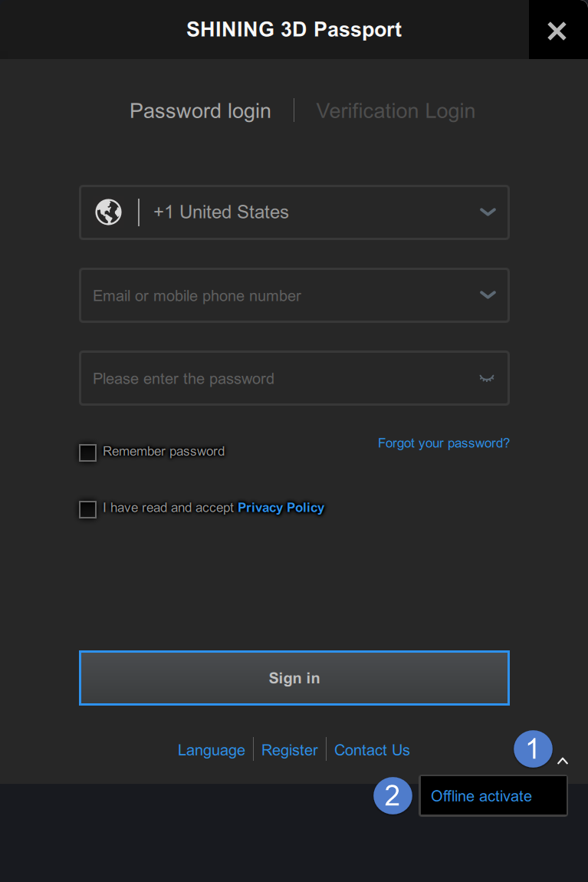The height and width of the screenshot is (882, 588).
Task: Open the Contact Us link
Action: [x=372, y=750]
